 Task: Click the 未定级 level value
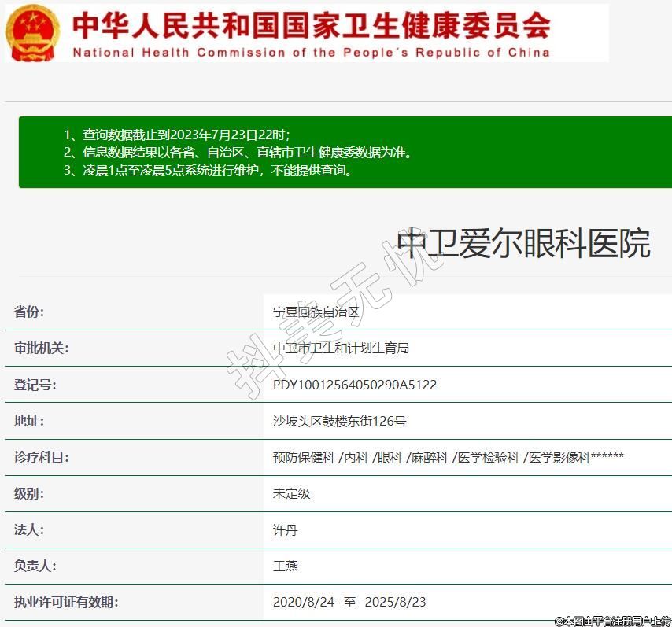(x=291, y=493)
